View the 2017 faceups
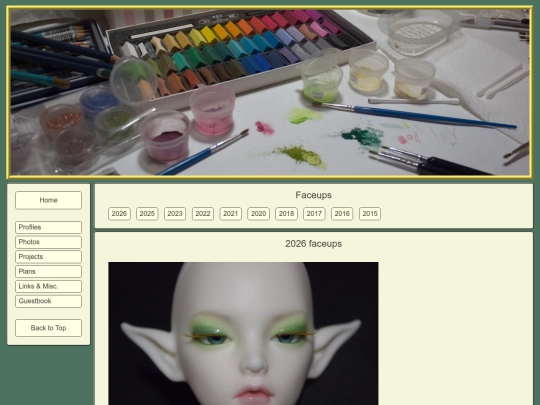This screenshot has height=405, width=540. coord(314,214)
